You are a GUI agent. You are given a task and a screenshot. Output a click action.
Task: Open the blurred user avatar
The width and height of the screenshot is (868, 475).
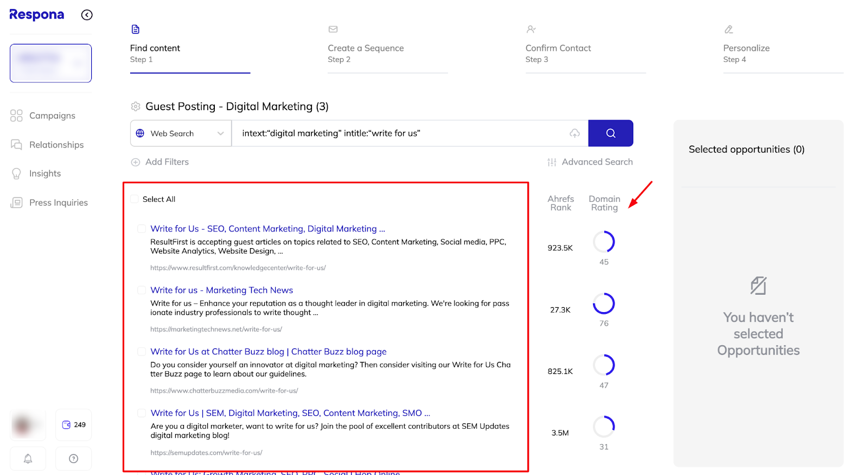click(28, 425)
